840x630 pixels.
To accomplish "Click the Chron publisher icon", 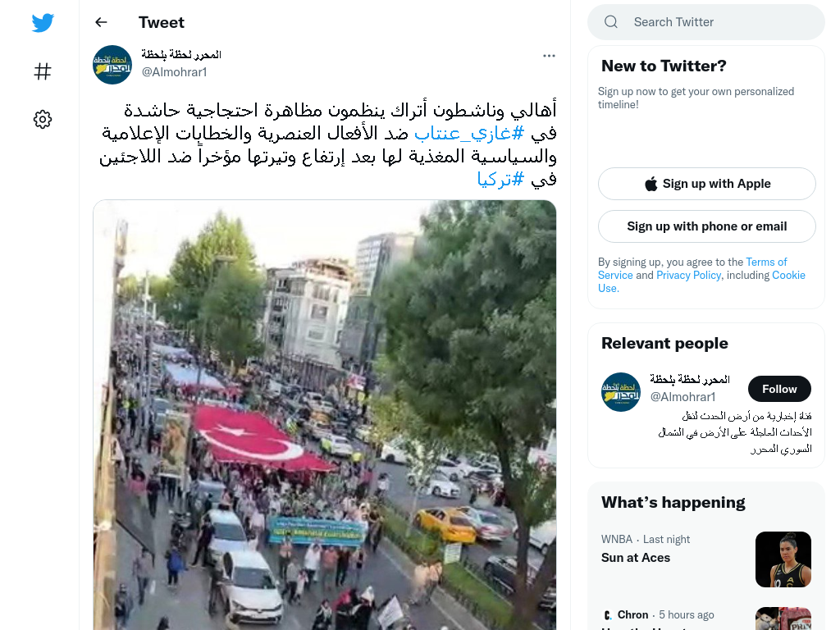I will 608,615.
